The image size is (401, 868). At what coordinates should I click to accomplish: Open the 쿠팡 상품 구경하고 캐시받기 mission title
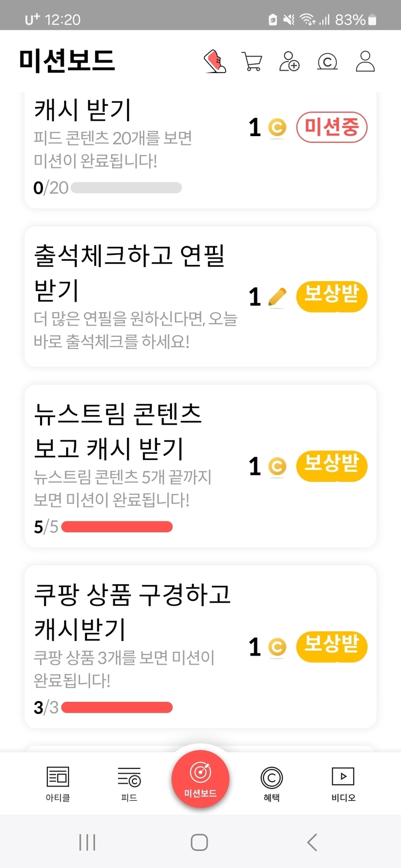point(132,611)
